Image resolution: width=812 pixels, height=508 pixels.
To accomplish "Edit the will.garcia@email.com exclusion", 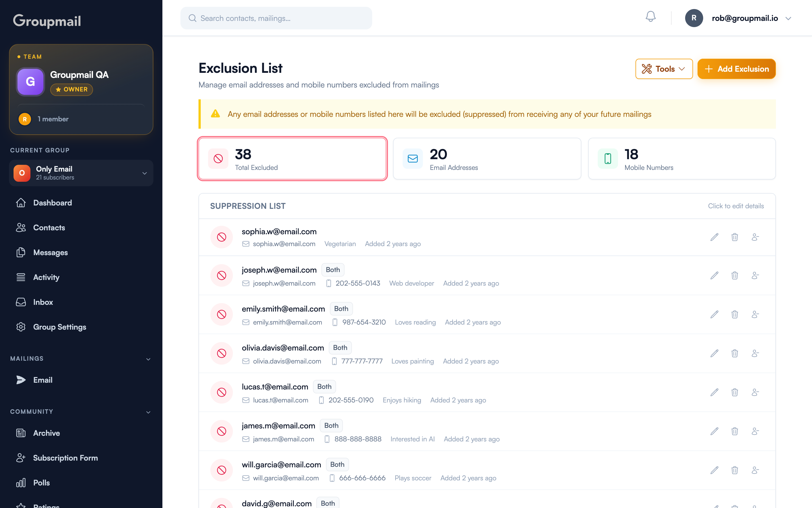I will (714, 470).
